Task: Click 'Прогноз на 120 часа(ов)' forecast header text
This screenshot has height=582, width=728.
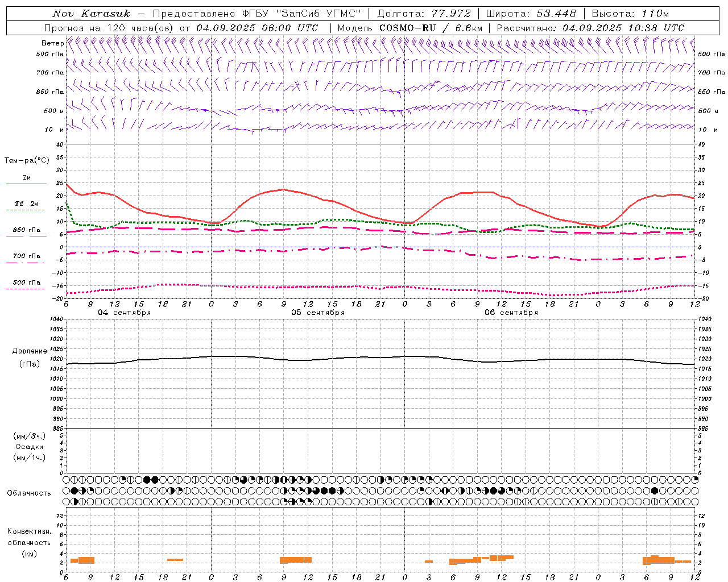Action: tap(109, 28)
